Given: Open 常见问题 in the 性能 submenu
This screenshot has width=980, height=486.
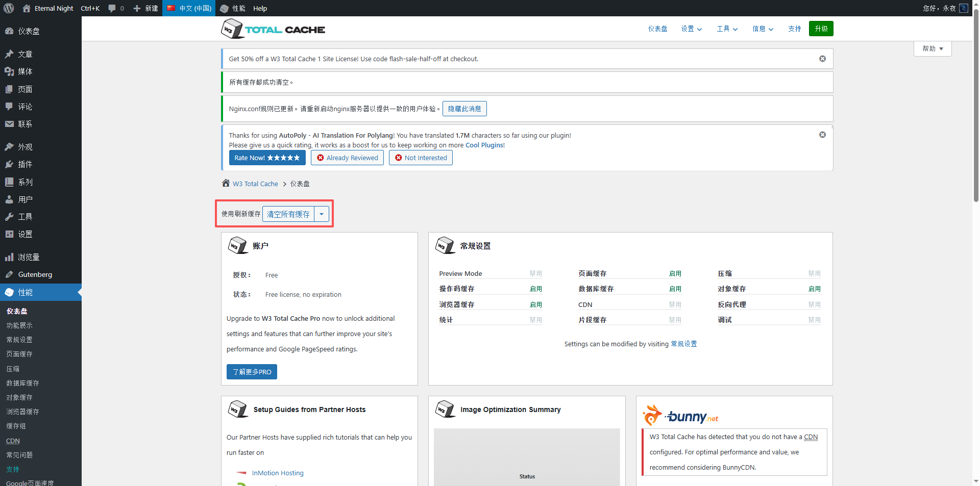Looking at the screenshot, I should pyautogui.click(x=19, y=455).
